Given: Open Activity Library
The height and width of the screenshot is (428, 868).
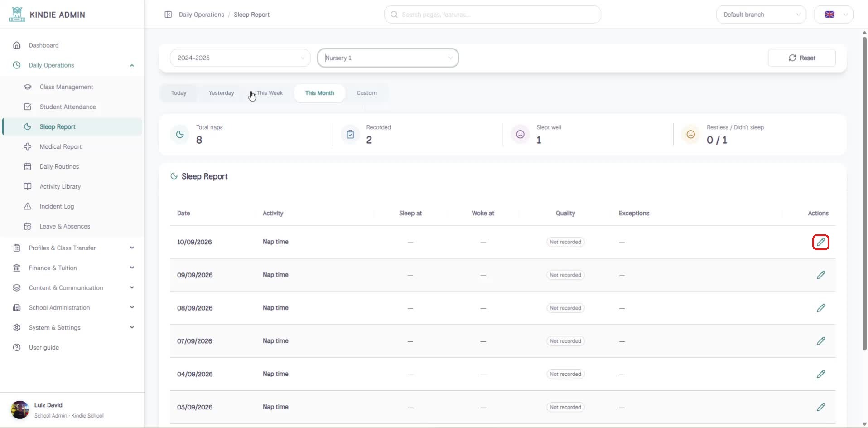Looking at the screenshot, I should [60, 187].
